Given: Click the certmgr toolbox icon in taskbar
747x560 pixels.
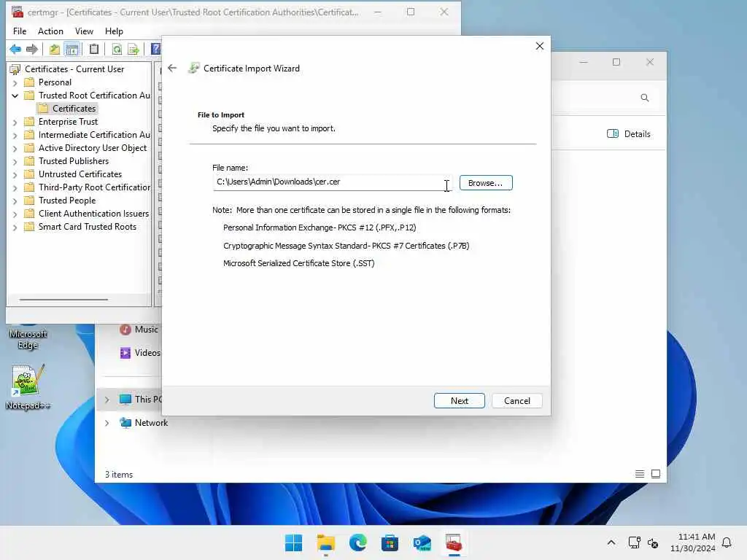Looking at the screenshot, I should pos(454,542).
